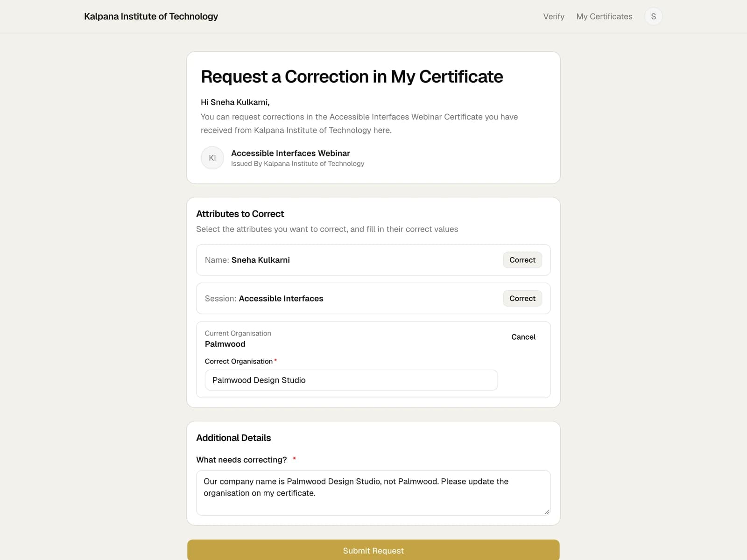Click the current organisation value 'Palmwood'

[225, 344]
